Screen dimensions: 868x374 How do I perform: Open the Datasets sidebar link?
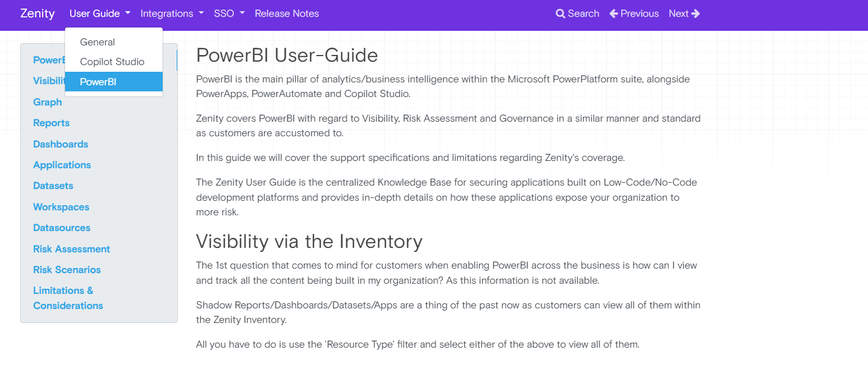pyautogui.click(x=53, y=186)
